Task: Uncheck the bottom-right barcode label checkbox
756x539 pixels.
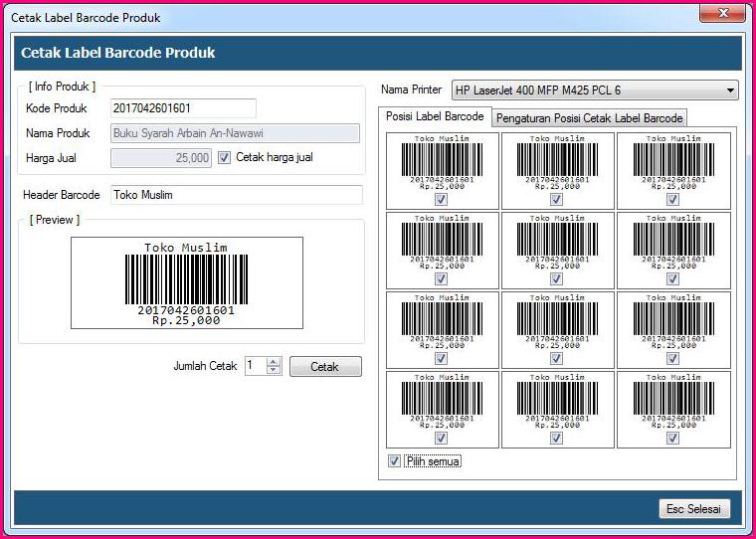Action: coord(672,439)
